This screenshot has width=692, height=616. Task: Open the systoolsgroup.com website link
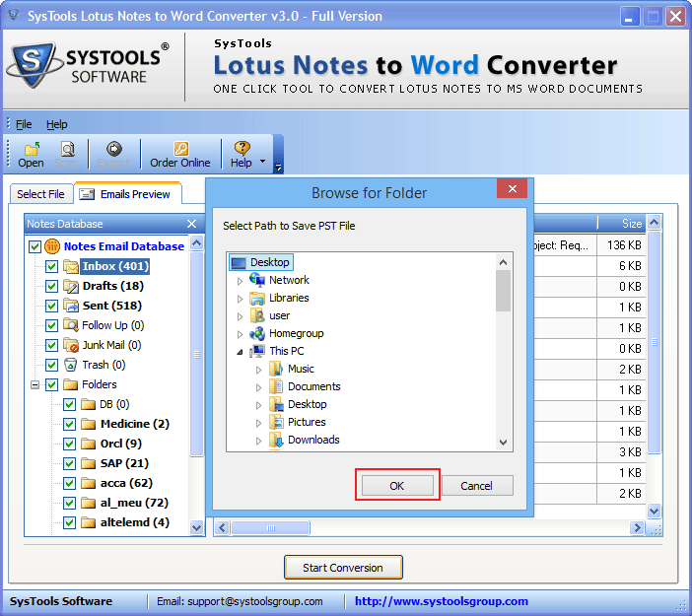(441, 601)
